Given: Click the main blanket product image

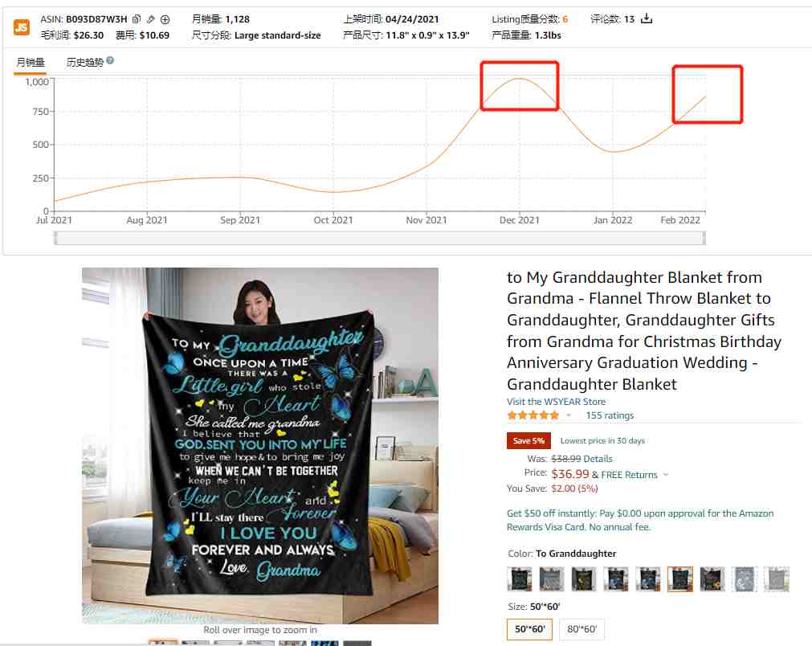Looking at the screenshot, I should pyautogui.click(x=260, y=445).
